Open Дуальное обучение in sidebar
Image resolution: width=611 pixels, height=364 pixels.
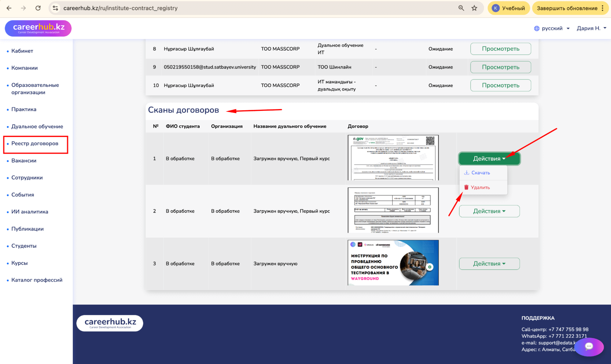[37, 126]
